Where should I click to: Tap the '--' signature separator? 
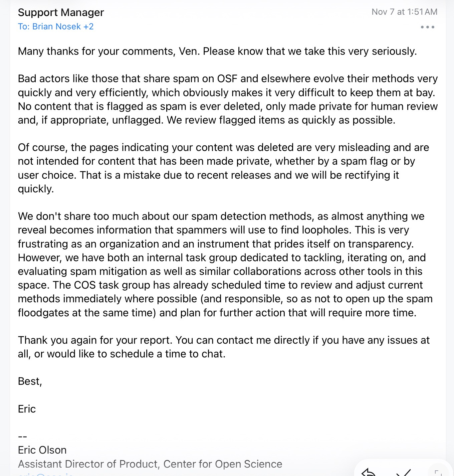point(22,436)
